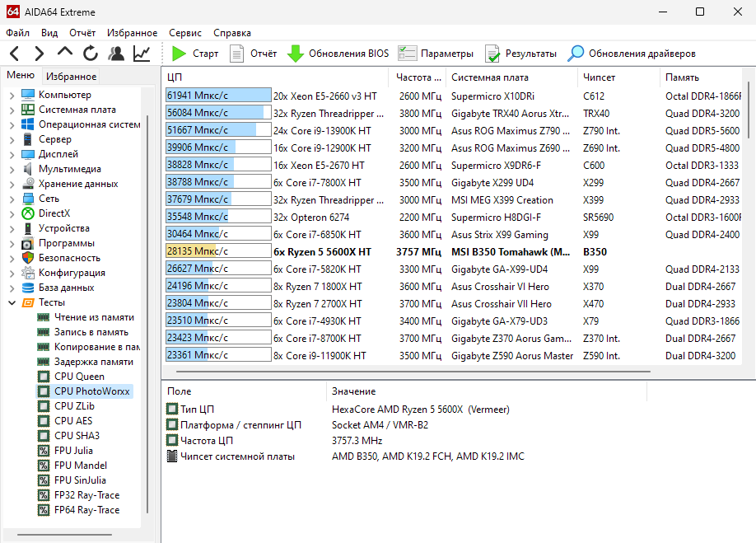
Task: Expand the Сервер tree node
Action: pos(12,140)
